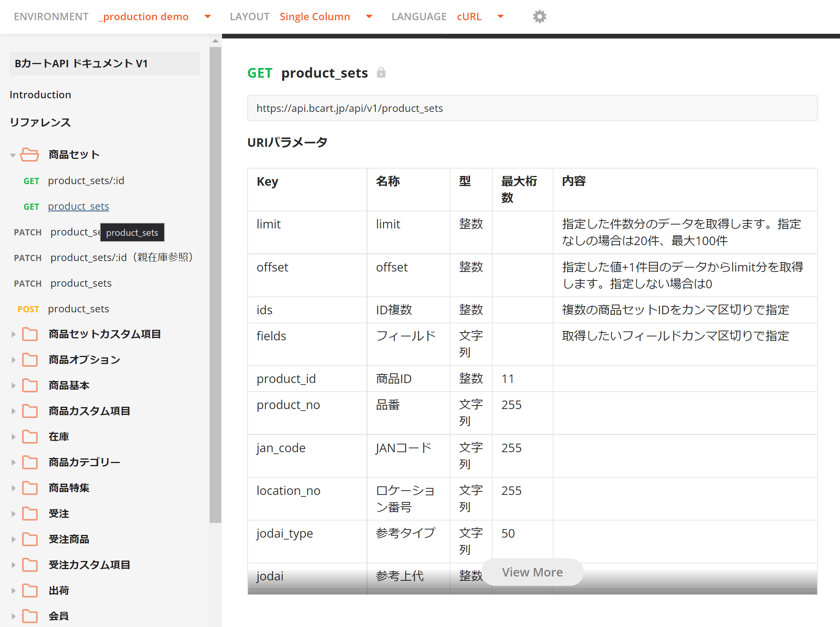This screenshot has width=840, height=627.
Task: Click the fields key table cell
Action: (307, 344)
